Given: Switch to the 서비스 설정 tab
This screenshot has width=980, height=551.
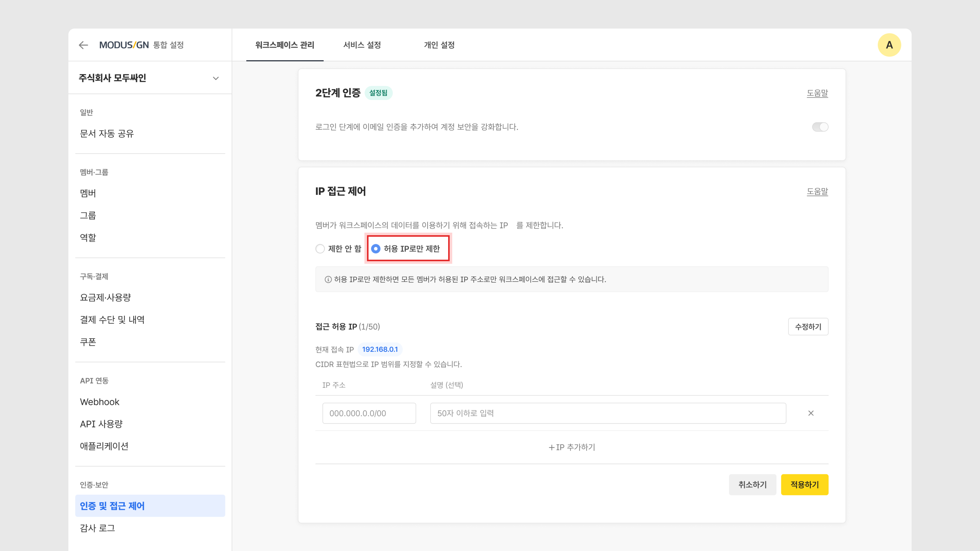Looking at the screenshot, I should [362, 45].
